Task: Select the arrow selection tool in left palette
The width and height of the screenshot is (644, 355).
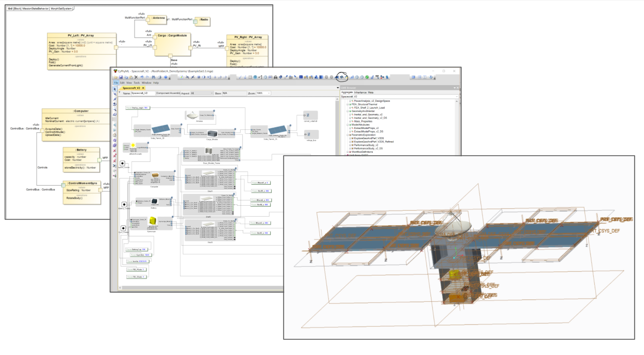Action: coord(115,89)
